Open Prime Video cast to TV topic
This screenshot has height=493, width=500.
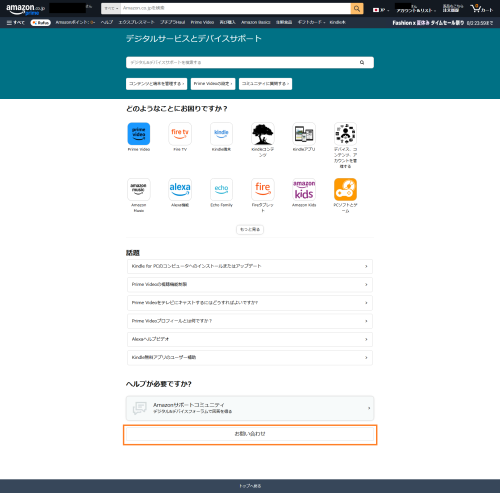pos(250,303)
